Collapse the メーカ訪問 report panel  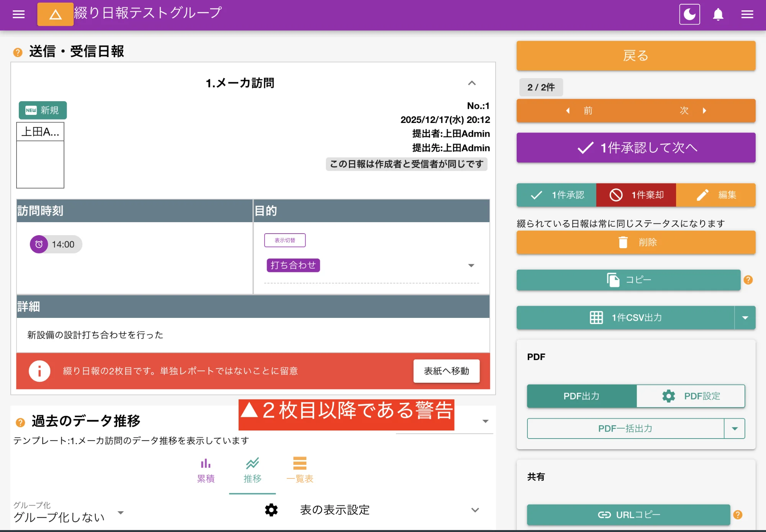pos(472,83)
